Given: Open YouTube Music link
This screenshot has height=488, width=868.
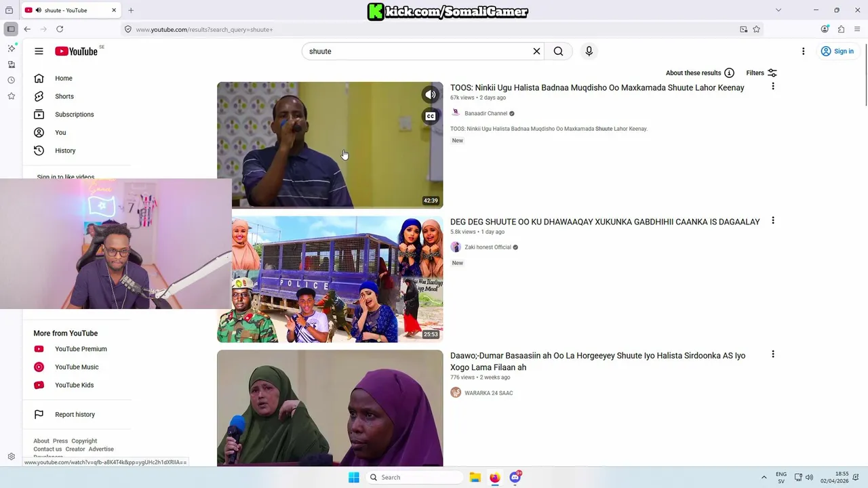Looking at the screenshot, I should (77, 367).
